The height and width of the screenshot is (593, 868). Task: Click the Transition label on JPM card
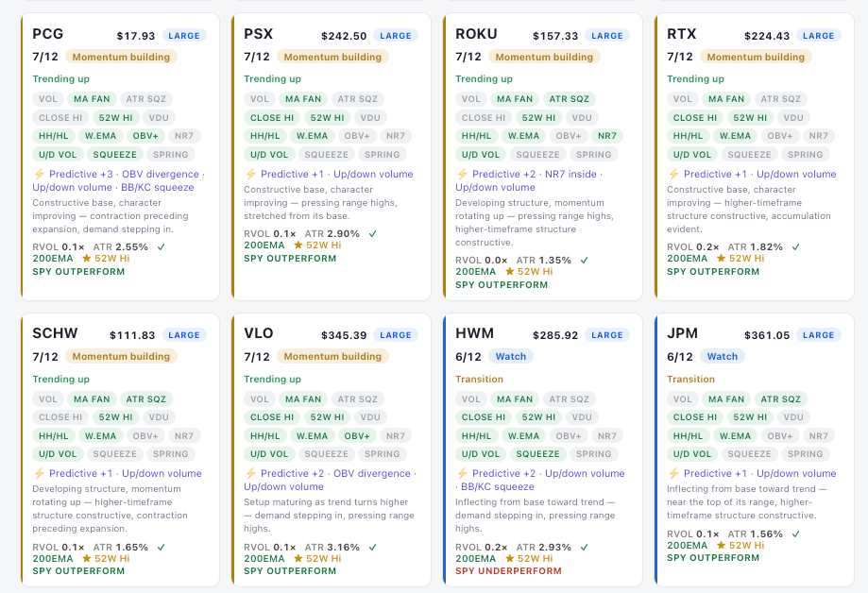(690, 379)
